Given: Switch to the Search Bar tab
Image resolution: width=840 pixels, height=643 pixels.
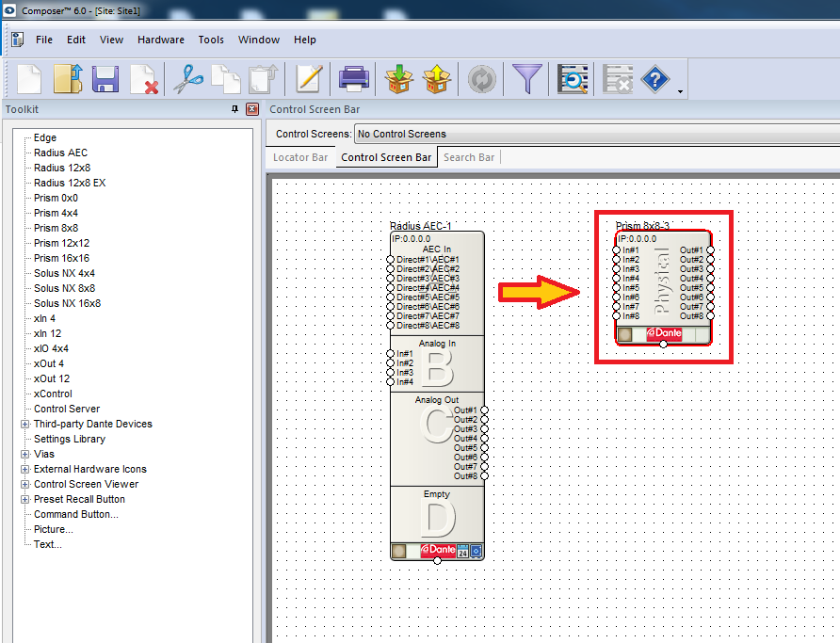Looking at the screenshot, I should pyautogui.click(x=469, y=157).
